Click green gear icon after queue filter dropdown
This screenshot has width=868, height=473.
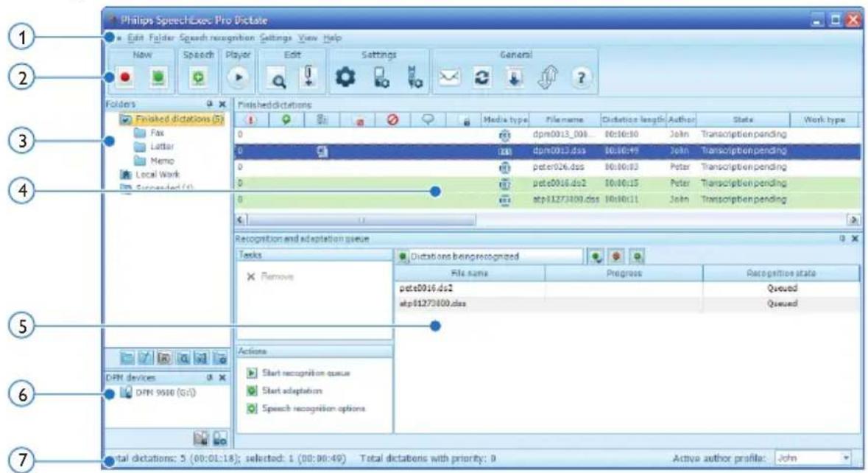(637, 256)
